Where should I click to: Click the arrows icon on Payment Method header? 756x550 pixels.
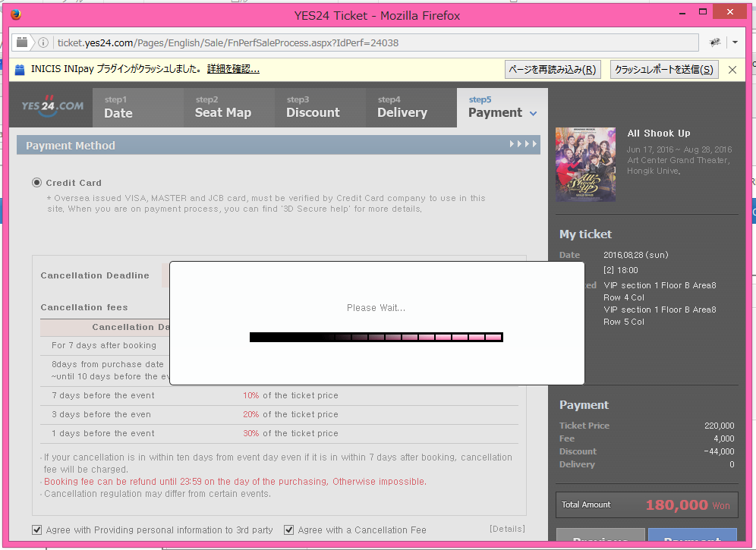[x=523, y=144]
